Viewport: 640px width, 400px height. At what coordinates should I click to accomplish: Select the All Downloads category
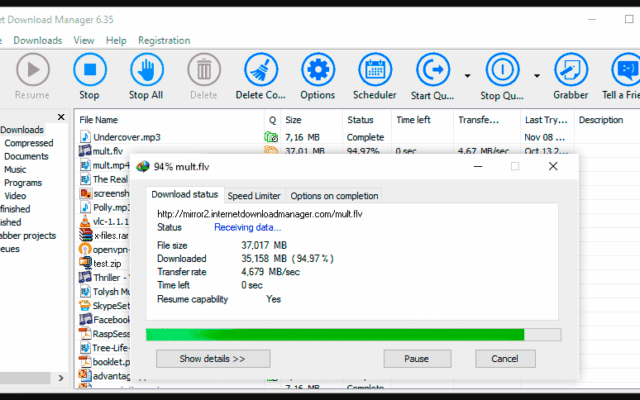tap(21, 130)
